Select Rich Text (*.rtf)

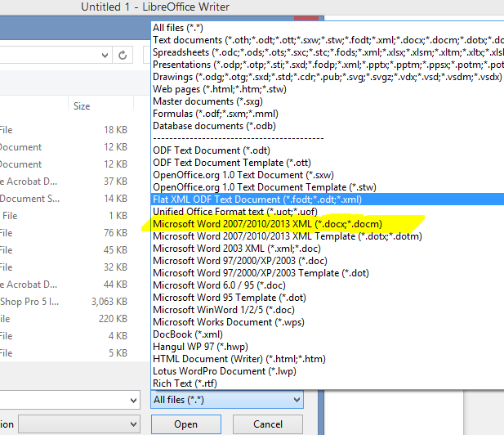328,383
